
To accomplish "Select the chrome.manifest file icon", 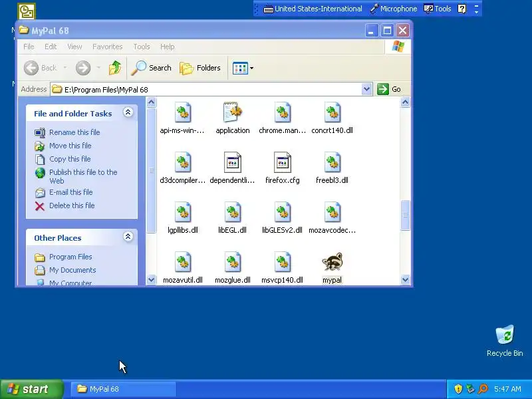I will [282, 112].
